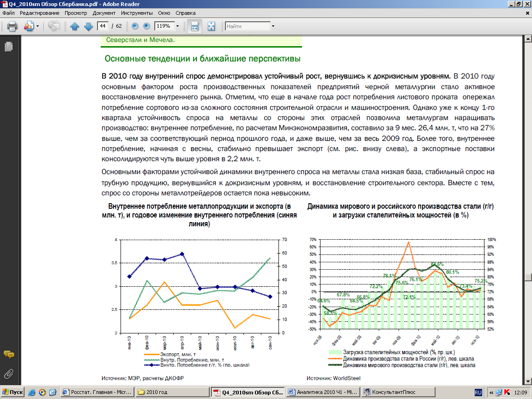The height and width of the screenshot is (399, 532).
Task: Open the Просмотр menu
Action: 76,13
